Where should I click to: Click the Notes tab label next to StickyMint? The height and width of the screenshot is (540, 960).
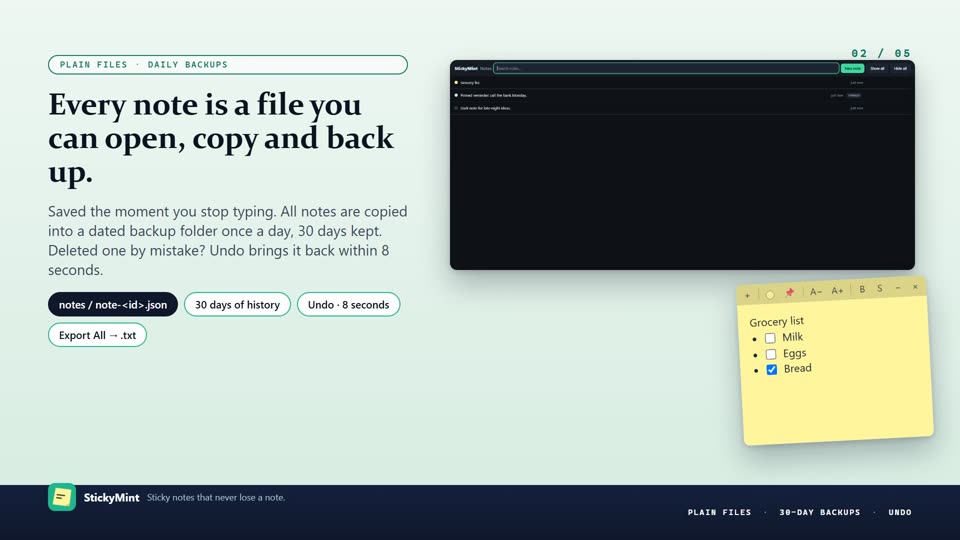(x=486, y=69)
